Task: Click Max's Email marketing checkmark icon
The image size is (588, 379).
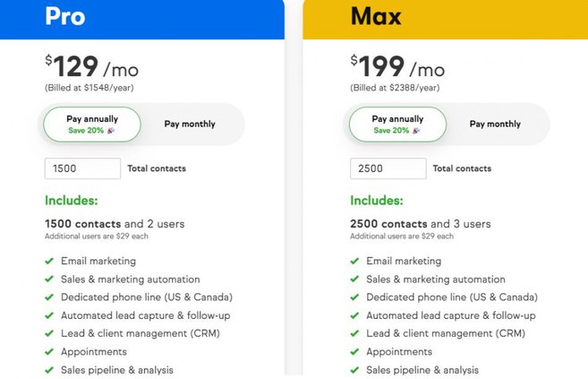Action: [354, 262]
